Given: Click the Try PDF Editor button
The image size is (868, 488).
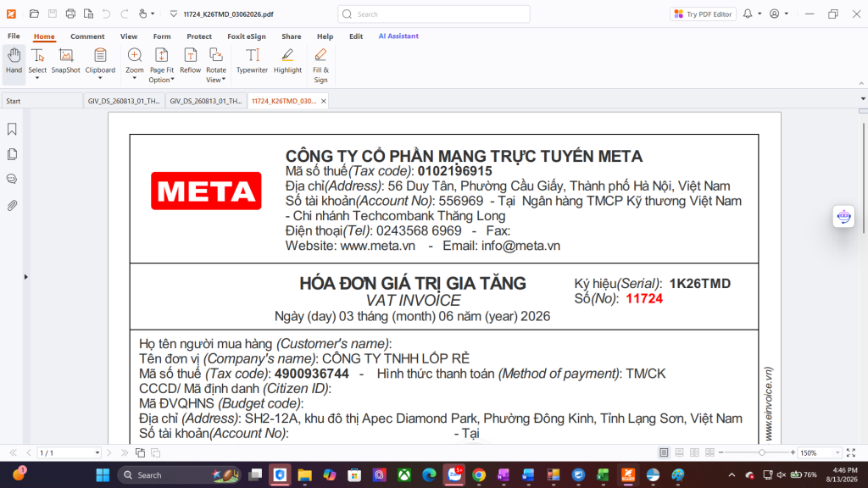Looking at the screenshot, I should coord(703,14).
